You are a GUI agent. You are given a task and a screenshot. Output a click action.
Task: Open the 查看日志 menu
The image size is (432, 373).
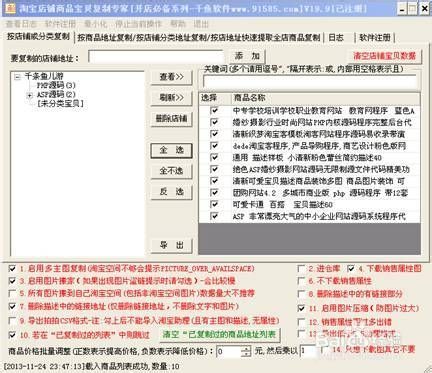(x=21, y=24)
